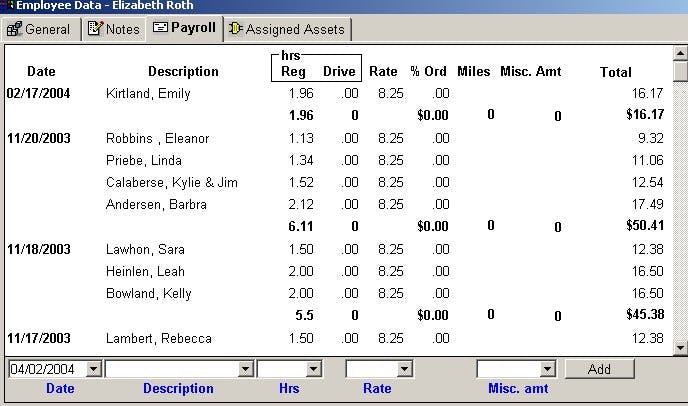Click the empty Rate entry field
The image size is (688, 406).
pos(372,369)
